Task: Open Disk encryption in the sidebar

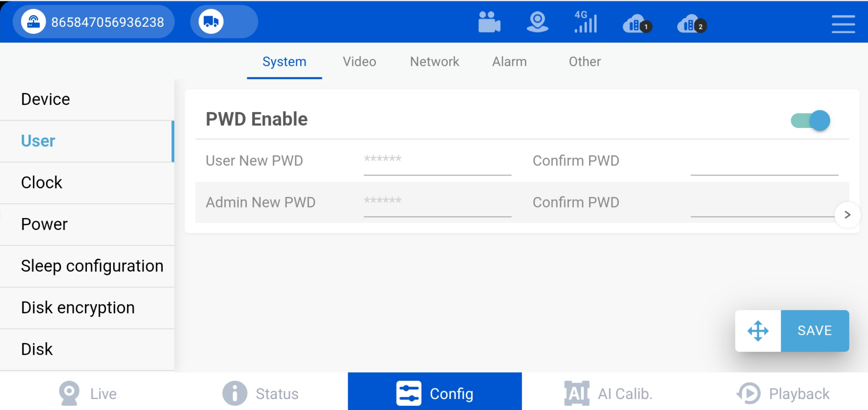Action: [87, 308]
